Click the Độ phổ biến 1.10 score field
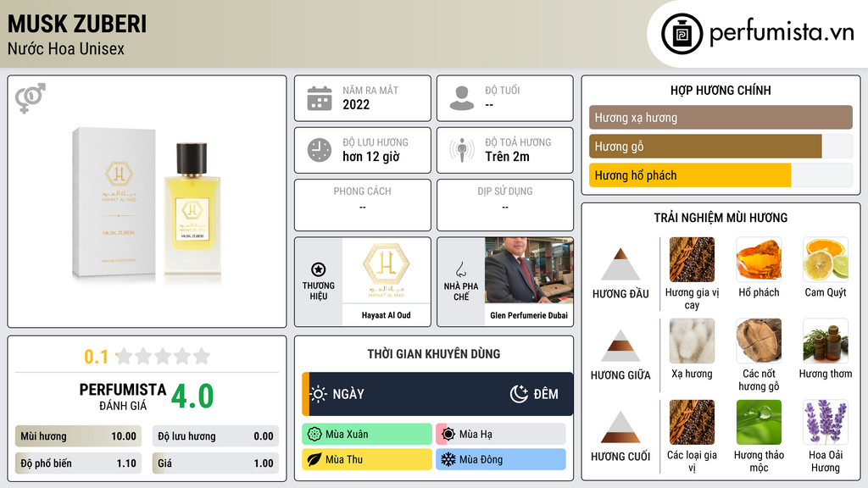This screenshot has width=868, height=488. (x=78, y=463)
